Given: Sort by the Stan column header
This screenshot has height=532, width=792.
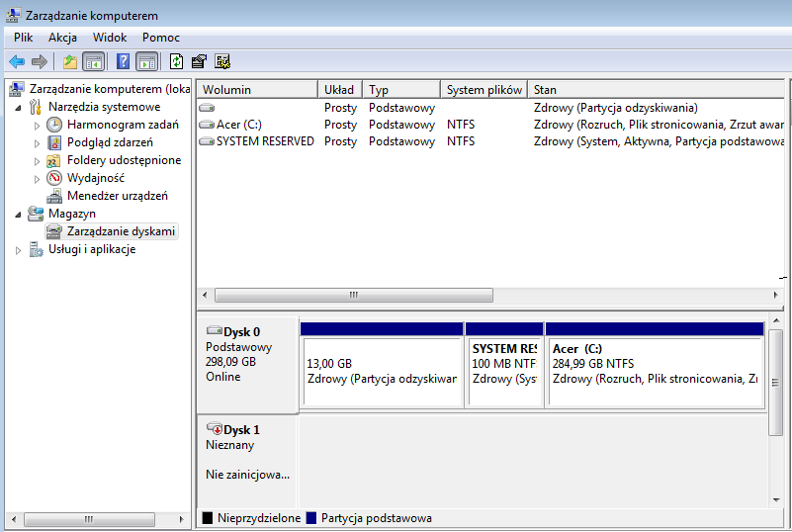Looking at the screenshot, I should [657, 89].
